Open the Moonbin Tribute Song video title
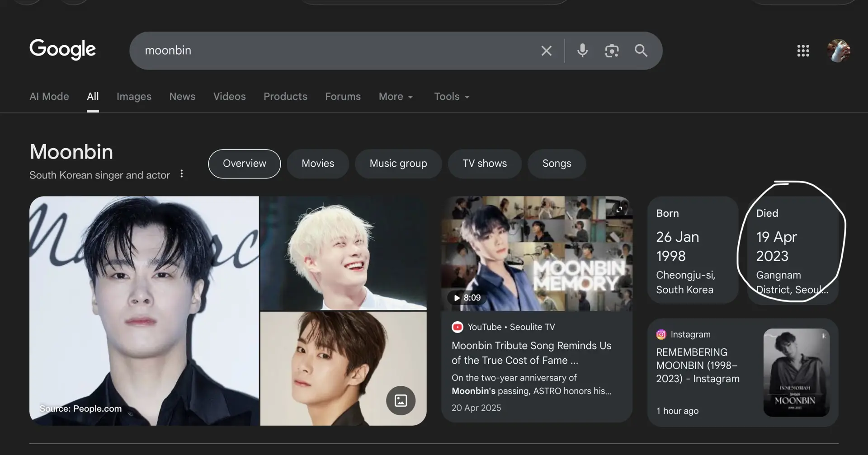 coord(532,353)
